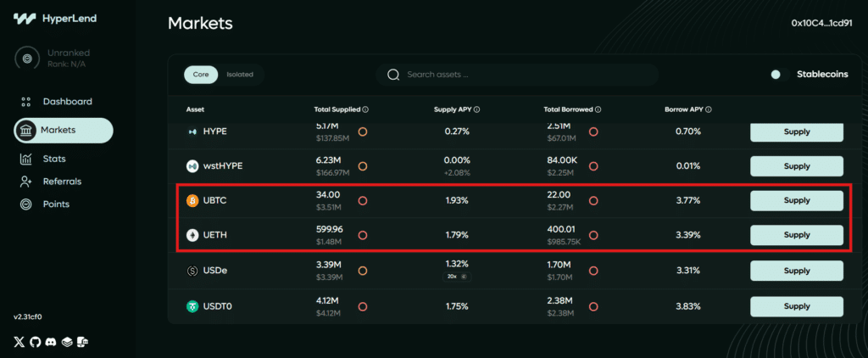Click the version label v2.31cf0
Image resolution: width=868 pixels, height=358 pixels.
(x=28, y=317)
